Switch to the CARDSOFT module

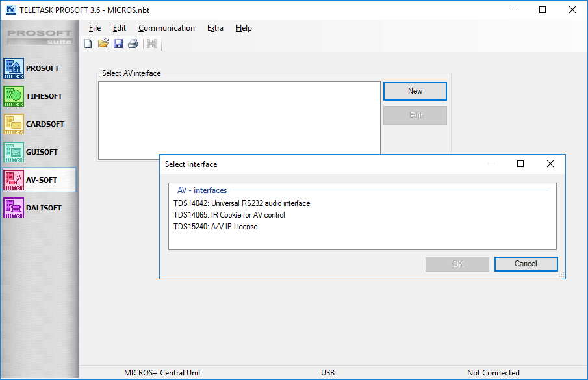coord(39,124)
